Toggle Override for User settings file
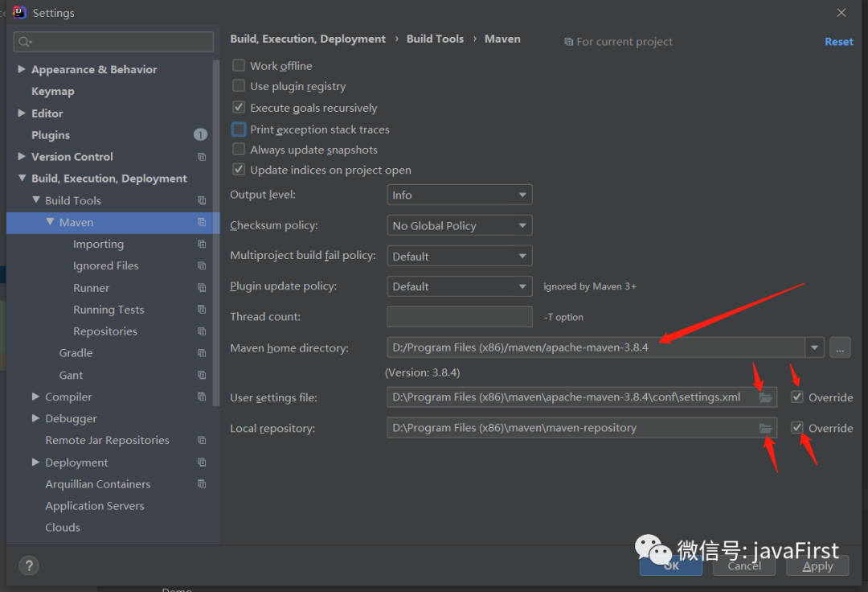This screenshot has height=592, width=868. 797,397
